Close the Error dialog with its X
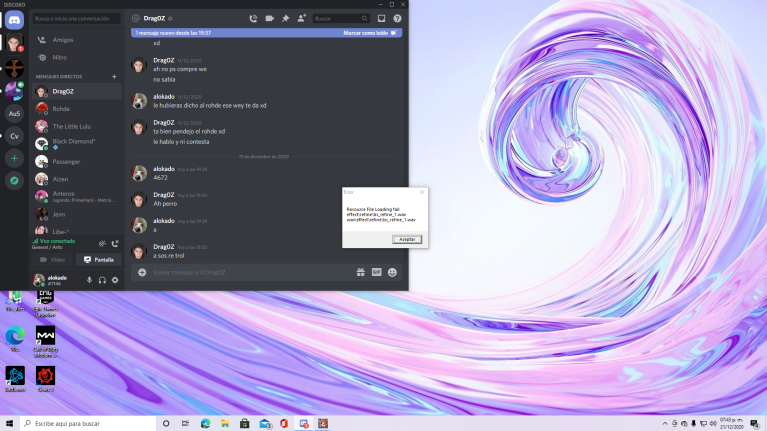This screenshot has height=431, width=767. tap(422, 192)
